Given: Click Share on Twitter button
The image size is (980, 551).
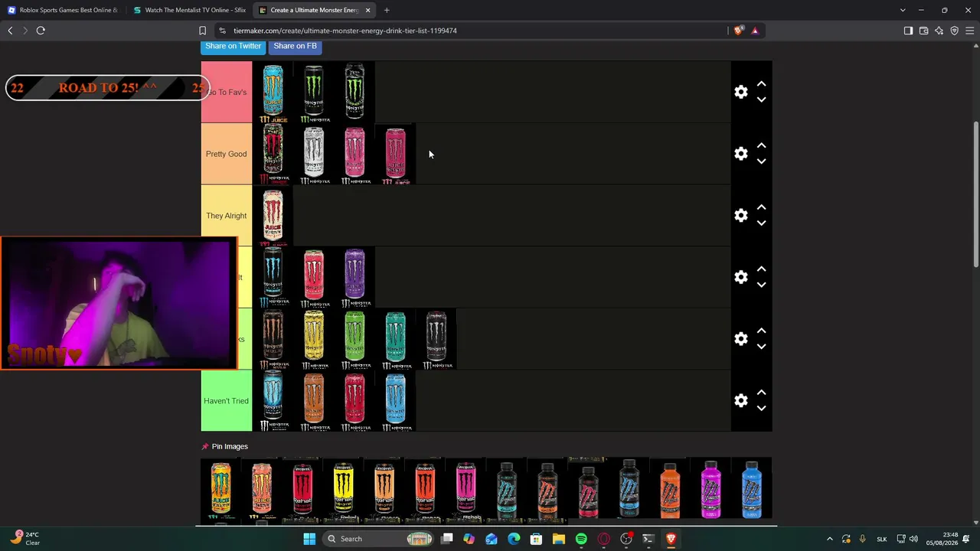Looking at the screenshot, I should click(233, 46).
